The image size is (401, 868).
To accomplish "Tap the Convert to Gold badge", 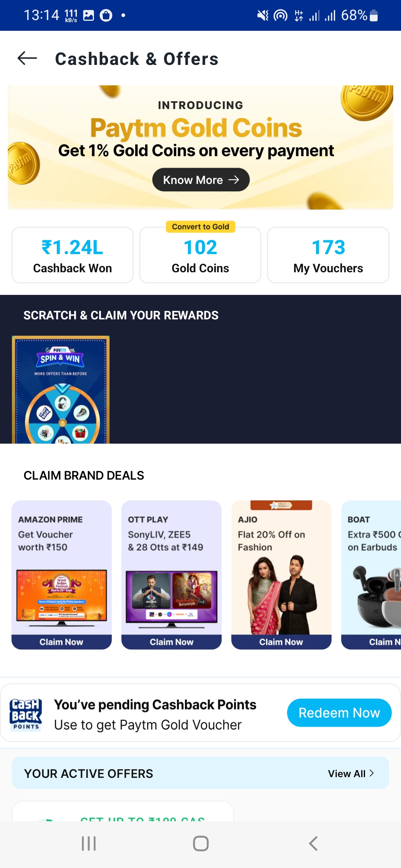I will 200,227.
